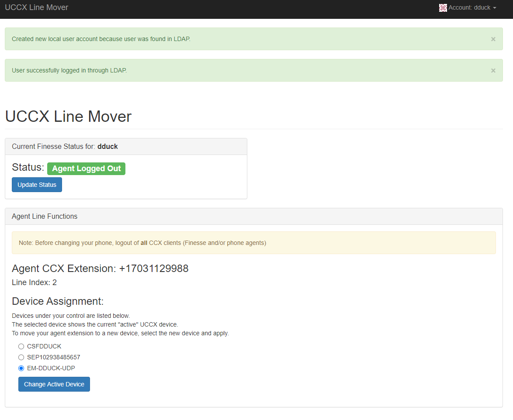Viewport: 513px width, 420px height.
Task: Click the Change Active Device button
Action: click(54, 384)
